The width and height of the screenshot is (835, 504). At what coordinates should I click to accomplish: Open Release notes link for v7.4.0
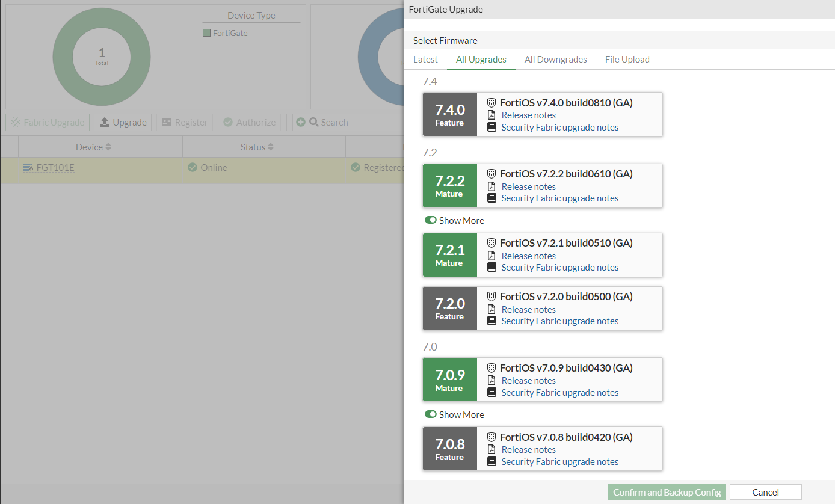click(529, 115)
